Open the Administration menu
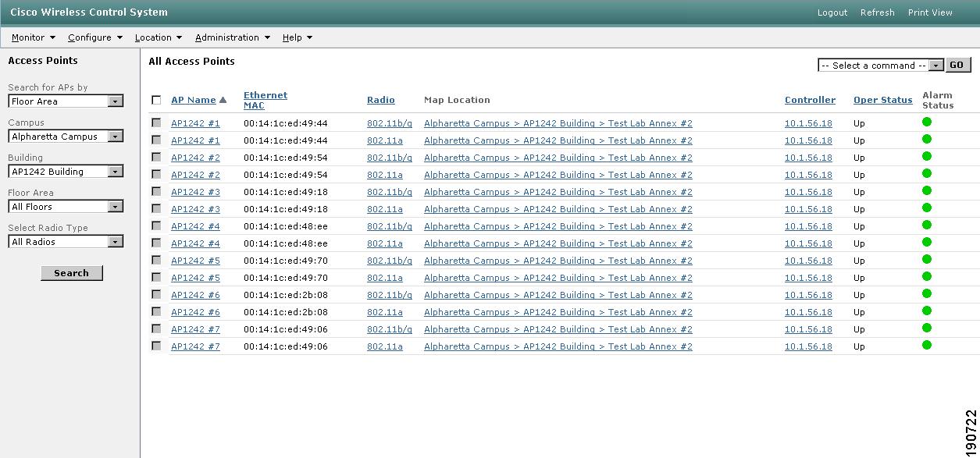Screen dimensions: 980x458 (233, 37)
